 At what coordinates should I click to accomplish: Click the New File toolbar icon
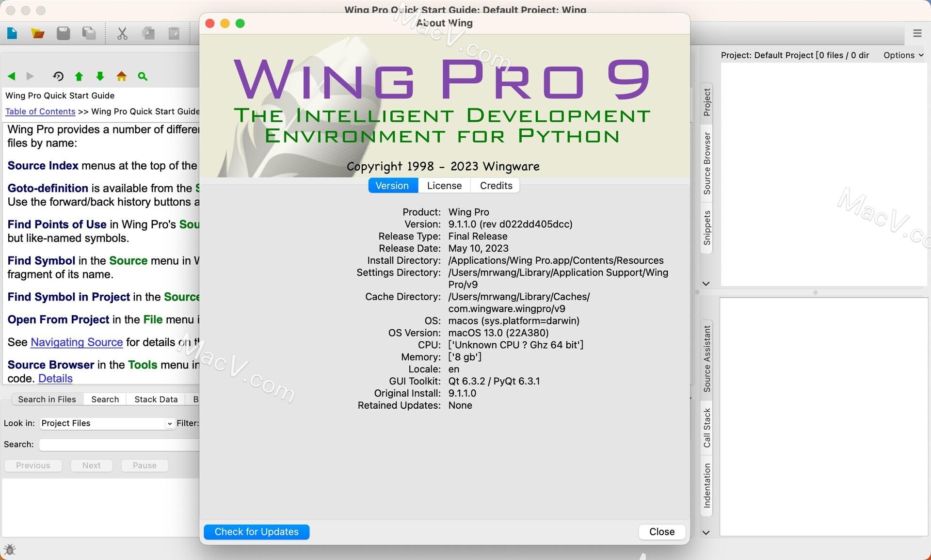12,33
